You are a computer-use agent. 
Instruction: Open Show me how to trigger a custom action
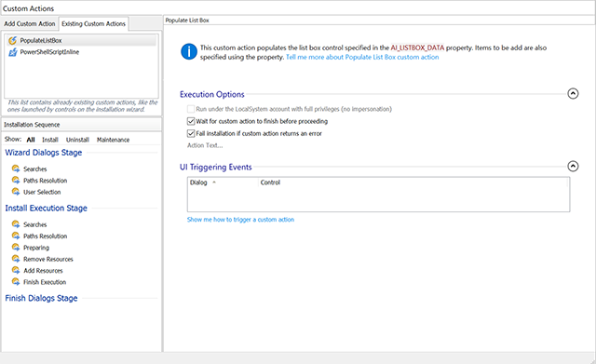pyautogui.click(x=240, y=220)
